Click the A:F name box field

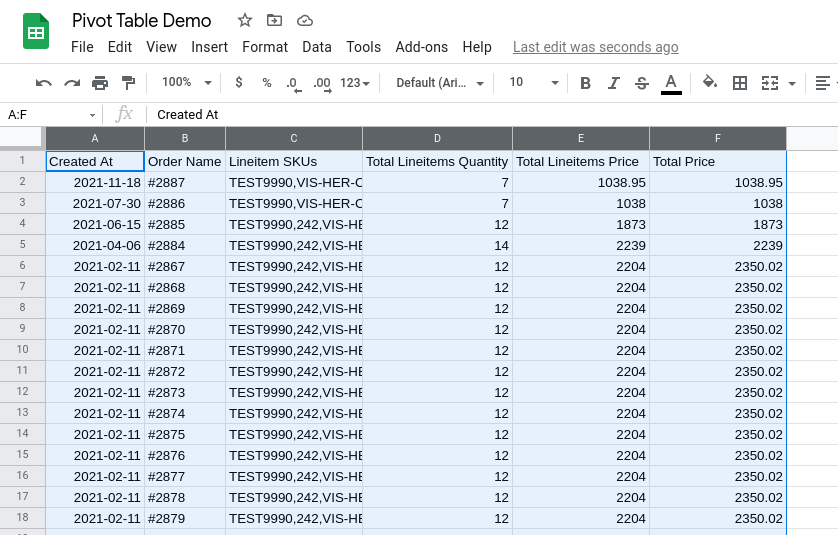50,115
